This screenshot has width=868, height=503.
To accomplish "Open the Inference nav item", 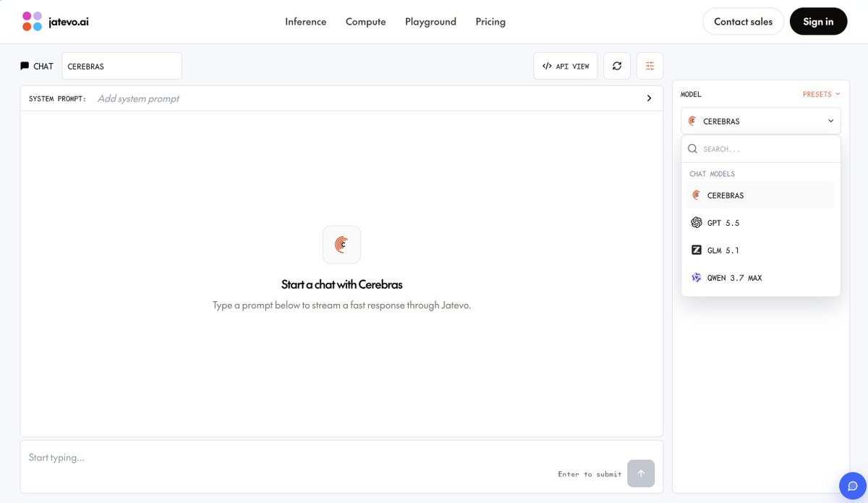I will [x=306, y=22].
